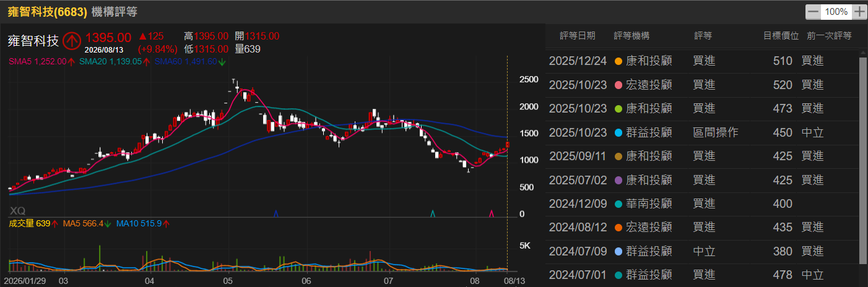This screenshot has height=287, width=868.
Task: Sort by the 評等機構 column header
Action: click(632, 36)
